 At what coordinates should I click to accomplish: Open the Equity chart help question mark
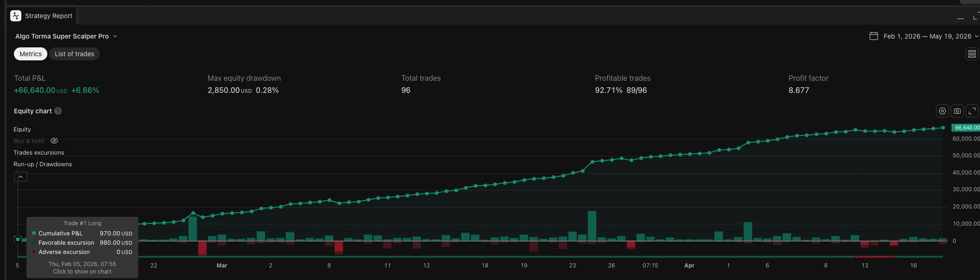tap(58, 111)
